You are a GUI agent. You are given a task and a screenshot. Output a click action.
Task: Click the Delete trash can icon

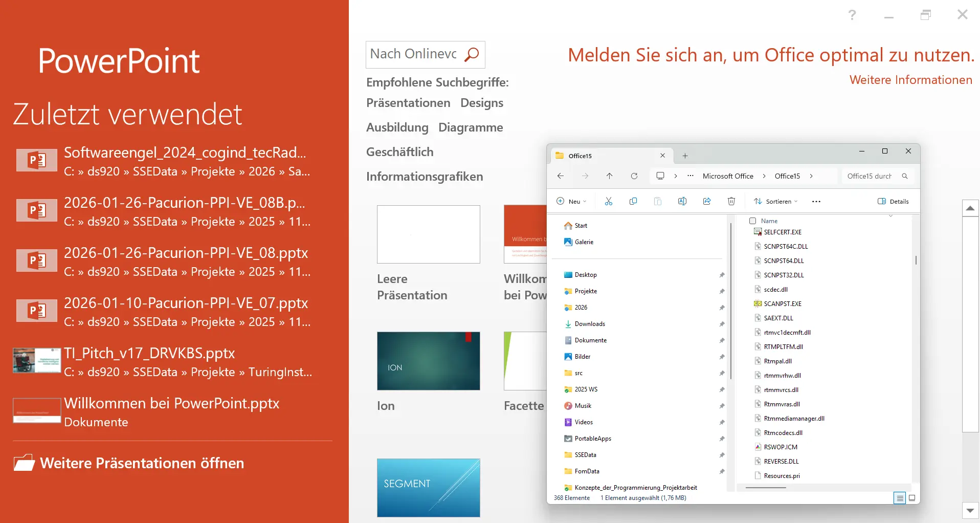pyautogui.click(x=731, y=201)
